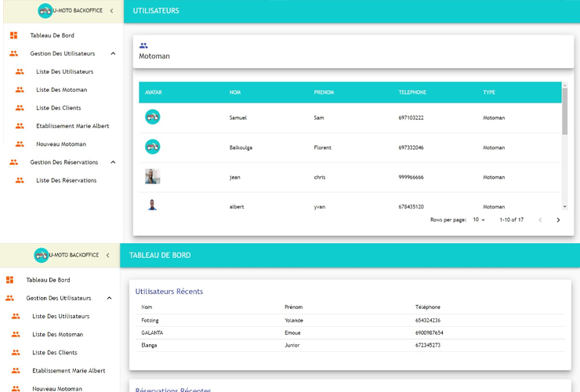Open Liste Des Réservations menu item

point(67,180)
